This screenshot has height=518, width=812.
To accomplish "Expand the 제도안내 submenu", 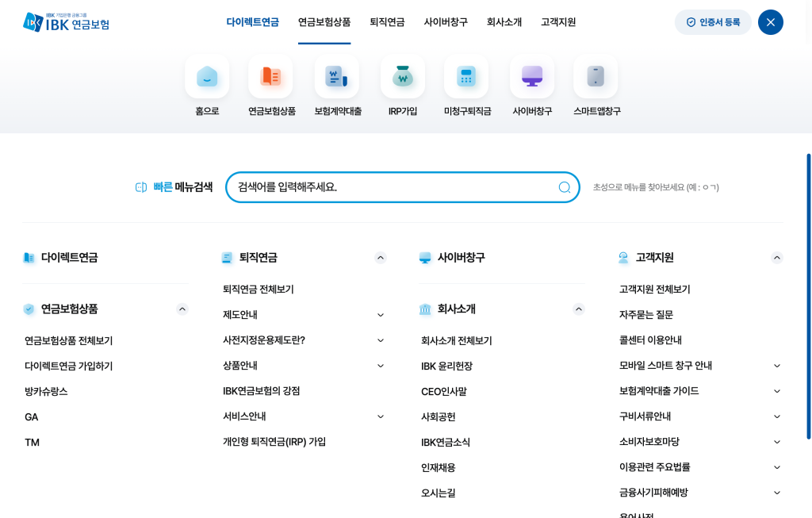I will (381, 315).
